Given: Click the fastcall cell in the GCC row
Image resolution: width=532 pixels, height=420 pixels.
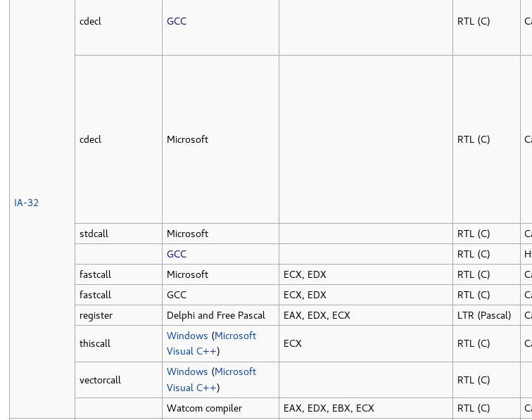Looking at the screenshot, I should pos(95,295).
